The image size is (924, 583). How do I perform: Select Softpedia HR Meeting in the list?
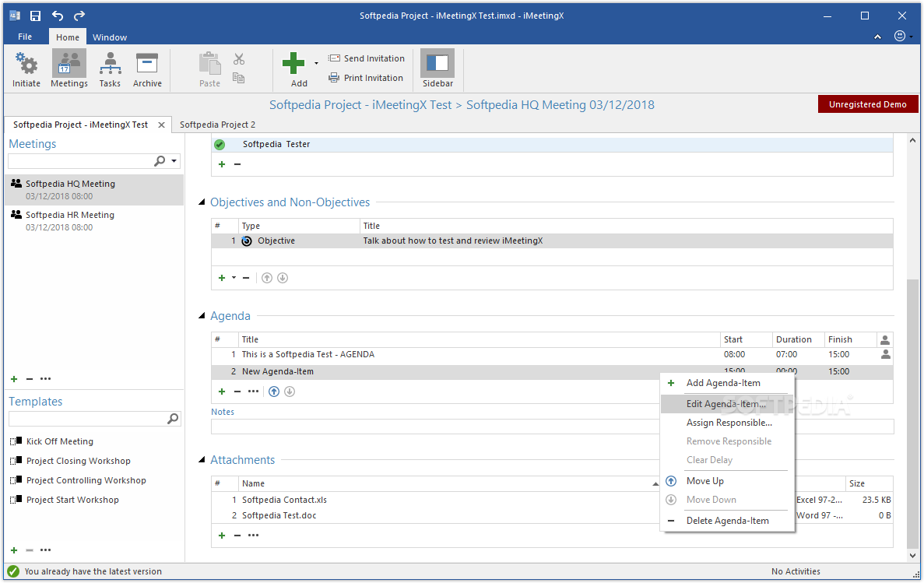[x=94, y=221]
